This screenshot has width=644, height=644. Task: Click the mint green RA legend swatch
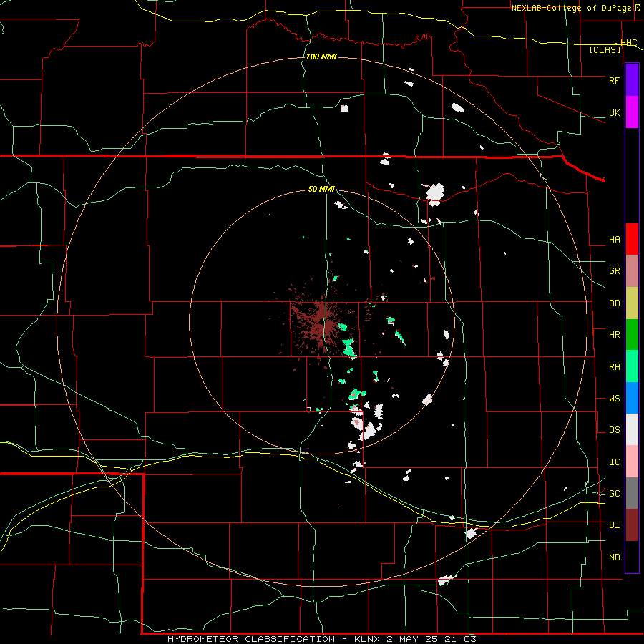point(632,366)
